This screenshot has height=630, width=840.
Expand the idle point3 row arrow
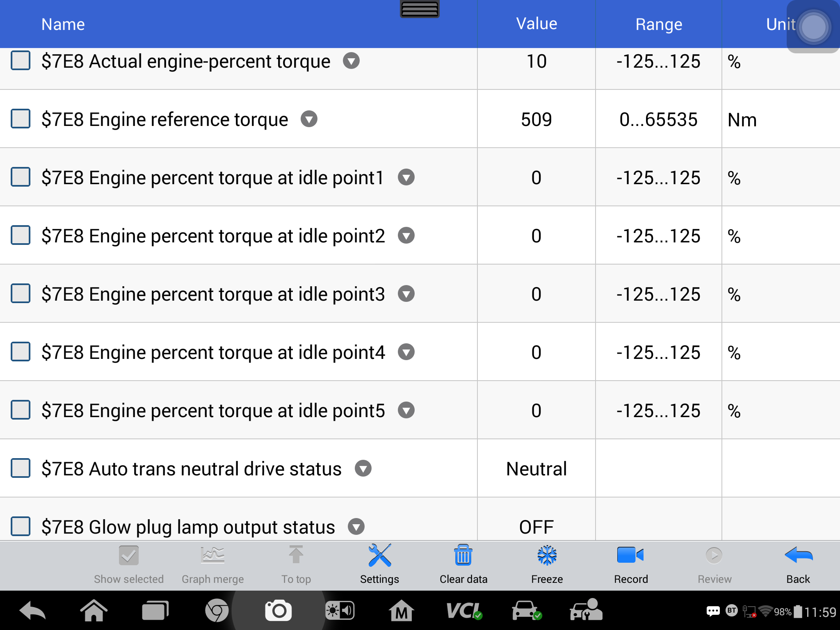pos(406,294)
